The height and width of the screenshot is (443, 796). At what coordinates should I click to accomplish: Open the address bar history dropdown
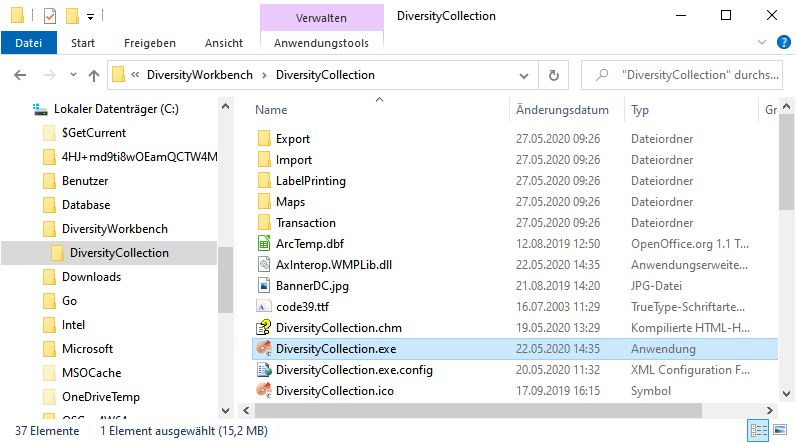click(526, 75)
